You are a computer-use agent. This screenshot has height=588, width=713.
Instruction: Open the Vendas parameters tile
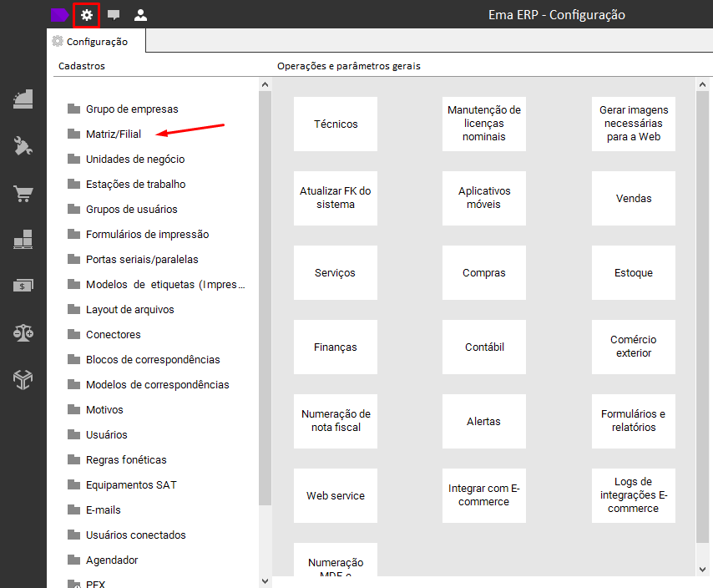(634, 198)
